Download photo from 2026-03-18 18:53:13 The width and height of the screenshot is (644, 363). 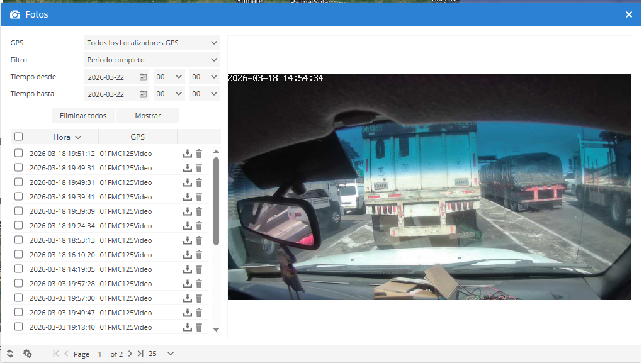[x=188, y=240]
